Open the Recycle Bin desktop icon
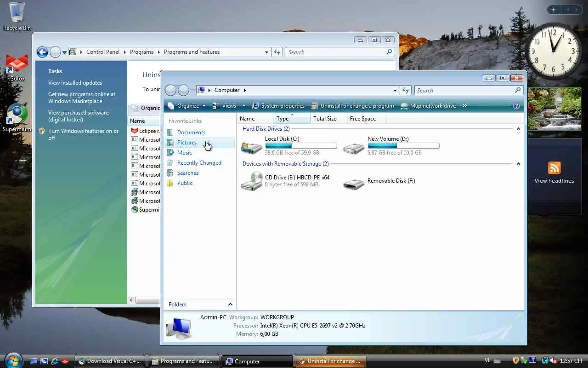This screenshot has width=588, height=368. 17,16
